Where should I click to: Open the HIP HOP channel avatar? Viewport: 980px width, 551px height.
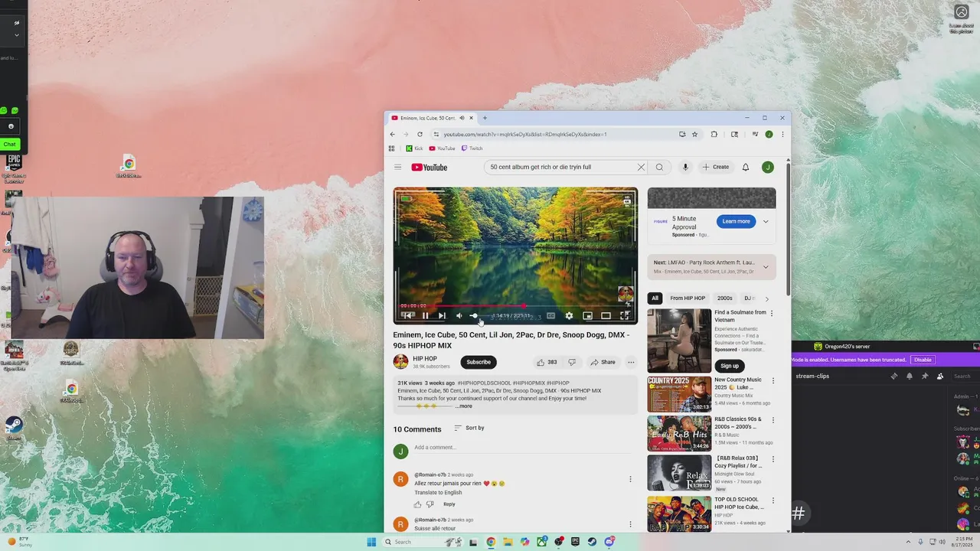[x=400, y=362]
